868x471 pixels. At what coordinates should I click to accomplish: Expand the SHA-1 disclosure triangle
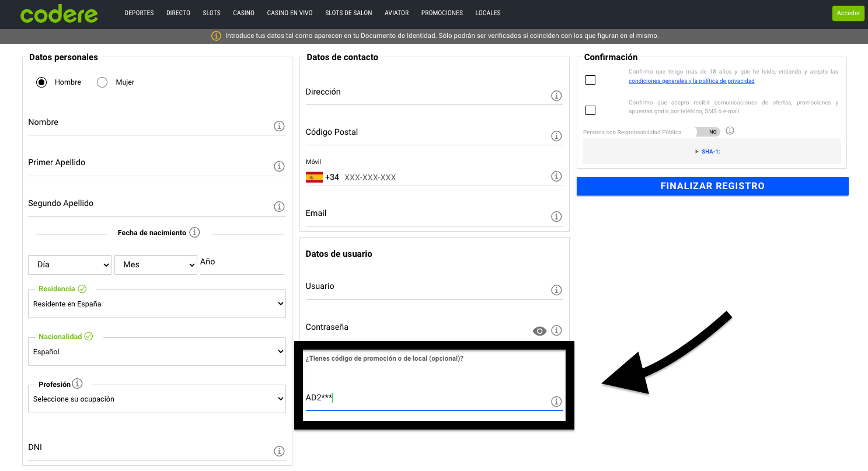click(x=697, y=151)
